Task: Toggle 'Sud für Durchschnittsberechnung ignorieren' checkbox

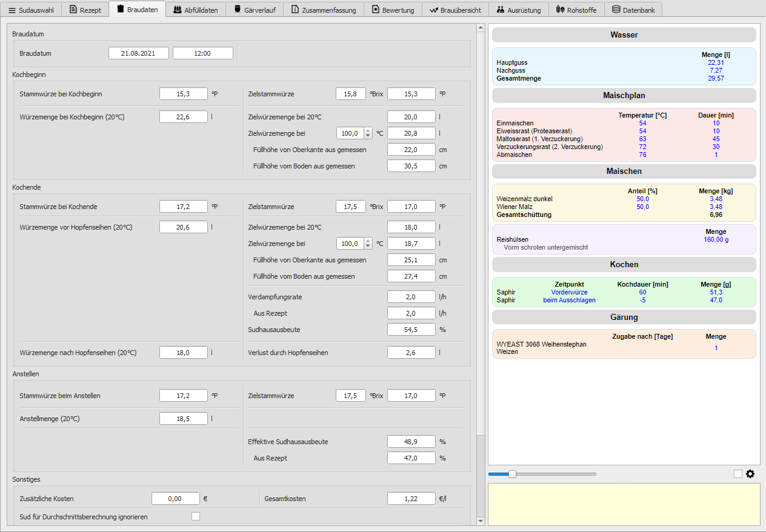Action: (x=196, y=516)
